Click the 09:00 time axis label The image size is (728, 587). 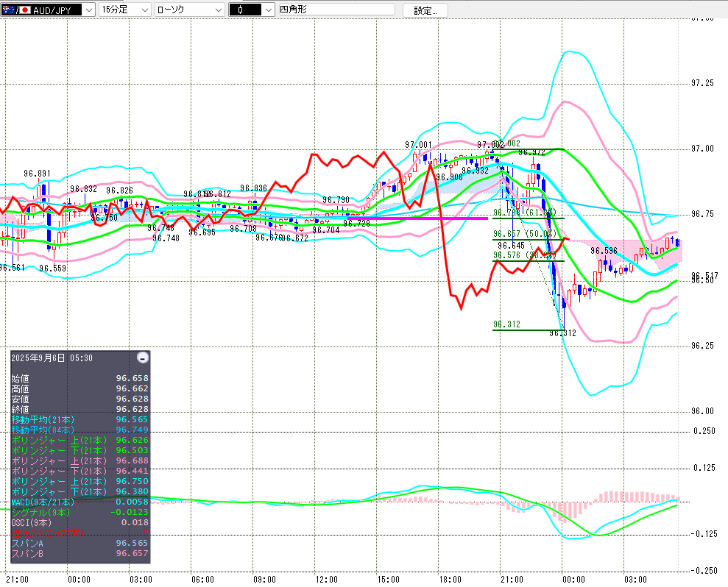265,579
